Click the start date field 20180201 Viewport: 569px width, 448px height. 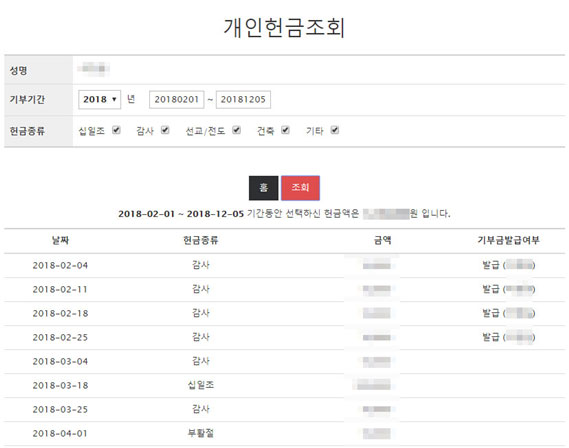tap(176, 99)
